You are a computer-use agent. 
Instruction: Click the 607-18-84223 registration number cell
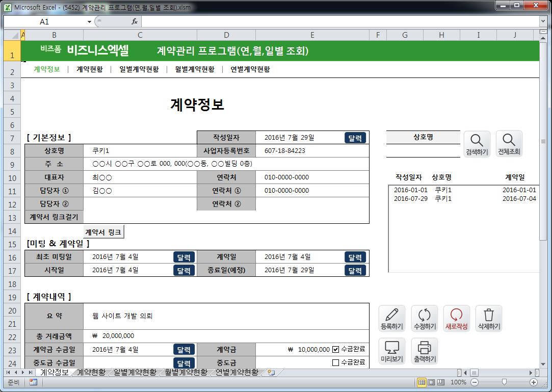point(312,151)
